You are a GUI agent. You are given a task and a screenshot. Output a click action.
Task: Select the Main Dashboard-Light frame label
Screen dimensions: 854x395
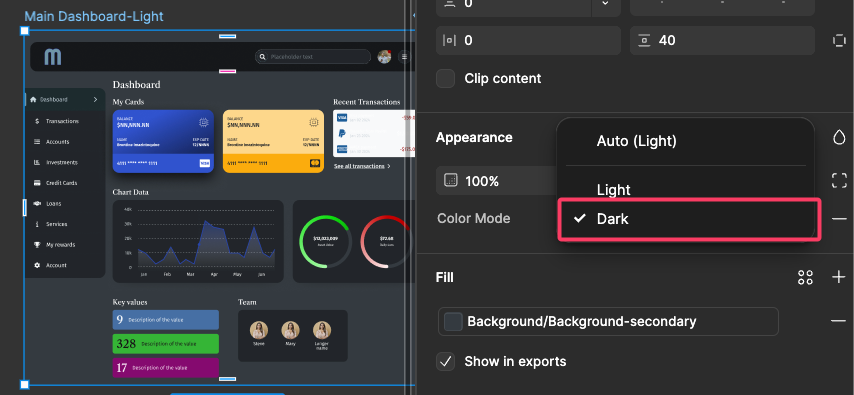pos(94,16)
